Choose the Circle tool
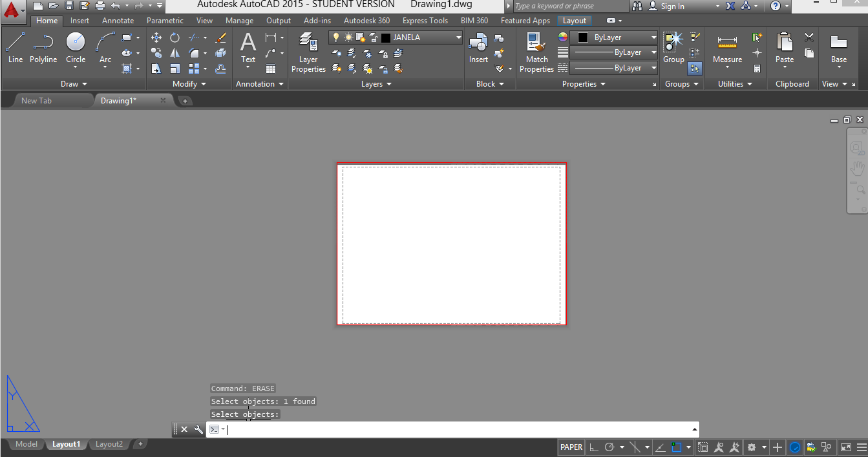The height and width of the screenshot is (457, 868). [76, 48]
